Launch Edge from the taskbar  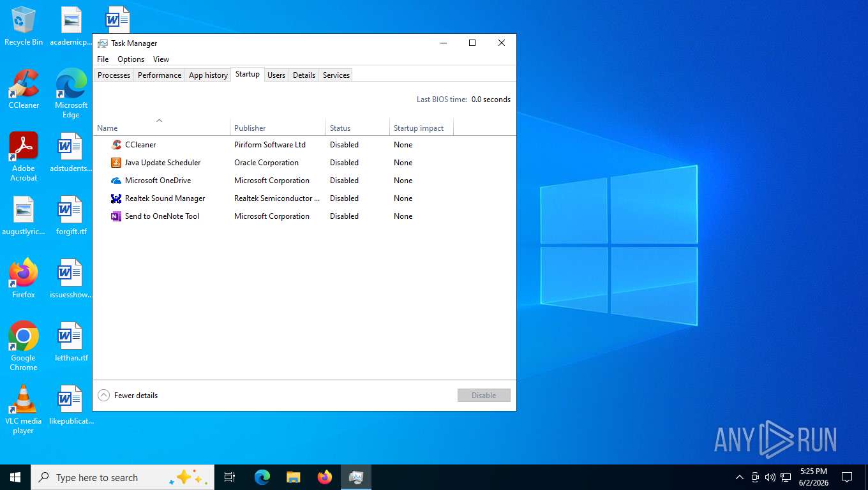pyautogui.click(x=262, y=477)
